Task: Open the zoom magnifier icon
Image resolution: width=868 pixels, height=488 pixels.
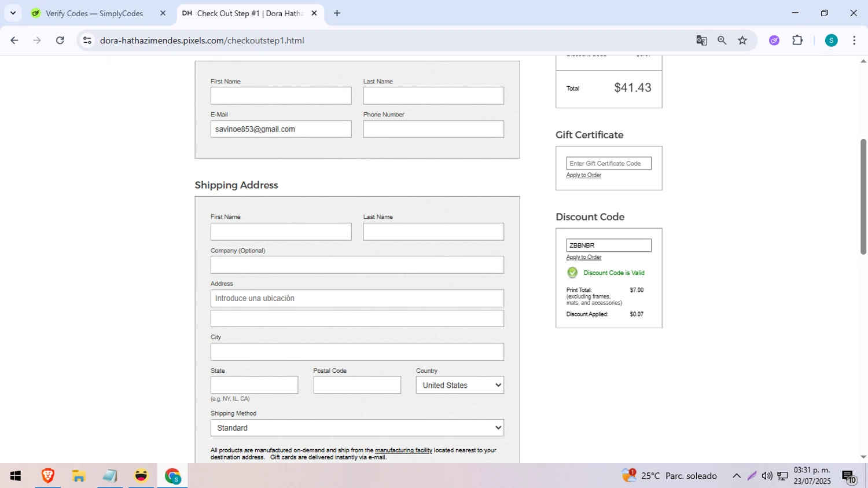Action: [x=722, y=41]
